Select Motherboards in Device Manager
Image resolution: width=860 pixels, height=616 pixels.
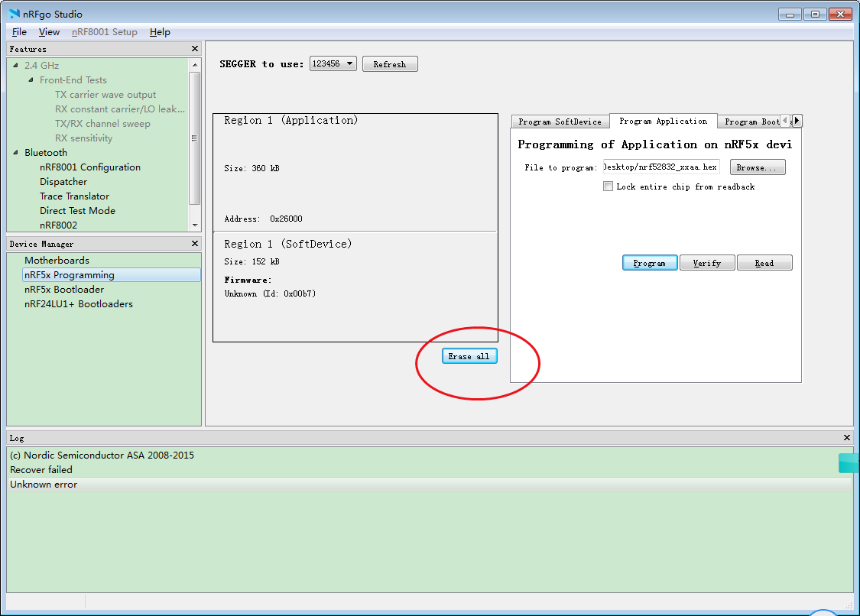click(x=57, y=260)
